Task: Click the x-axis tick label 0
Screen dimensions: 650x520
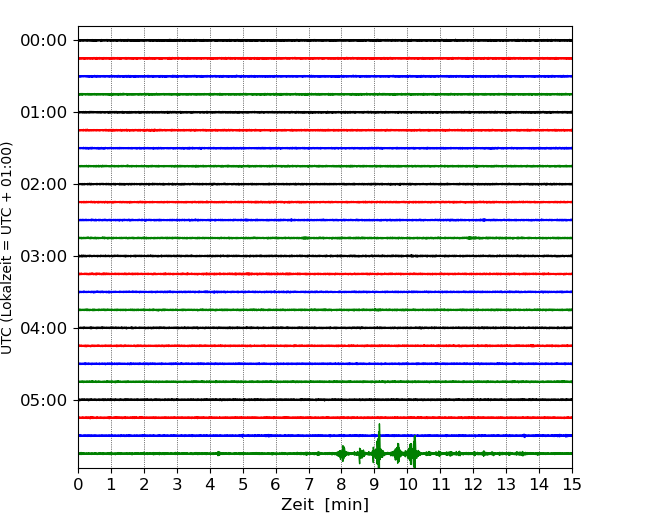Action: (x=78, y=484)
